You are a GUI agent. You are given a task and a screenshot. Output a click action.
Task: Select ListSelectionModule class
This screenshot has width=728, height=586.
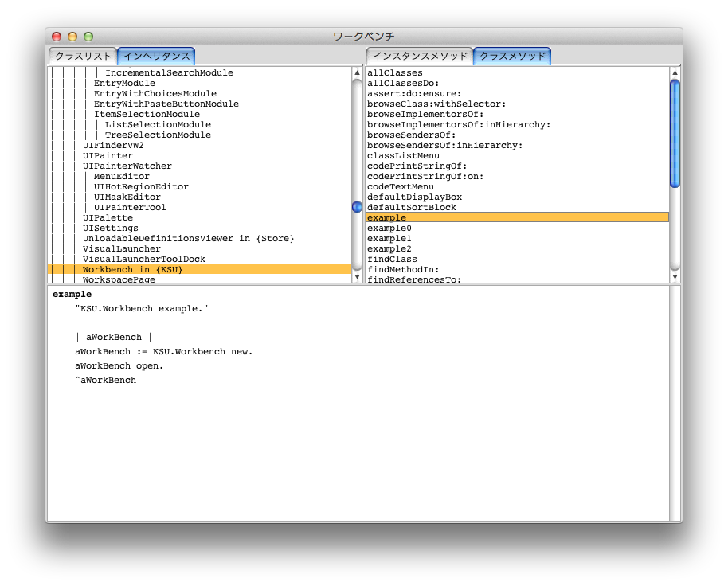pos(158,124)
